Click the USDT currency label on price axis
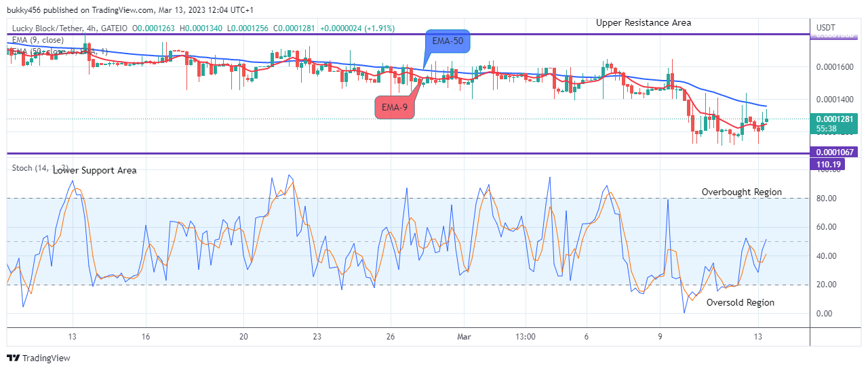 pos(826,28)
